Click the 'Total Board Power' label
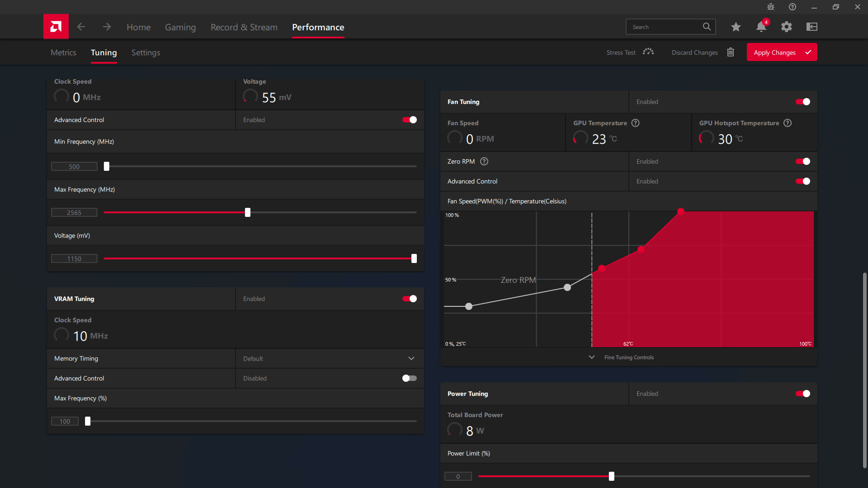 click(x=475, y=415)
